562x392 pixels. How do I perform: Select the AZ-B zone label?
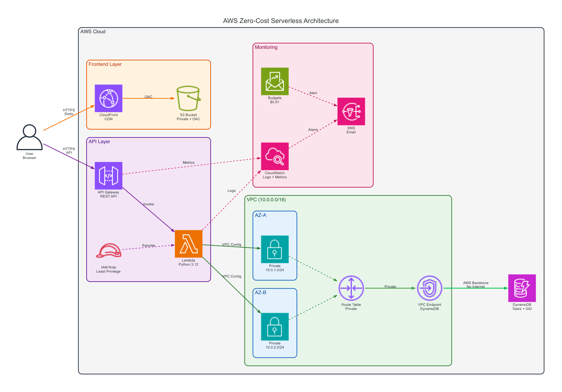pos(260,292)
